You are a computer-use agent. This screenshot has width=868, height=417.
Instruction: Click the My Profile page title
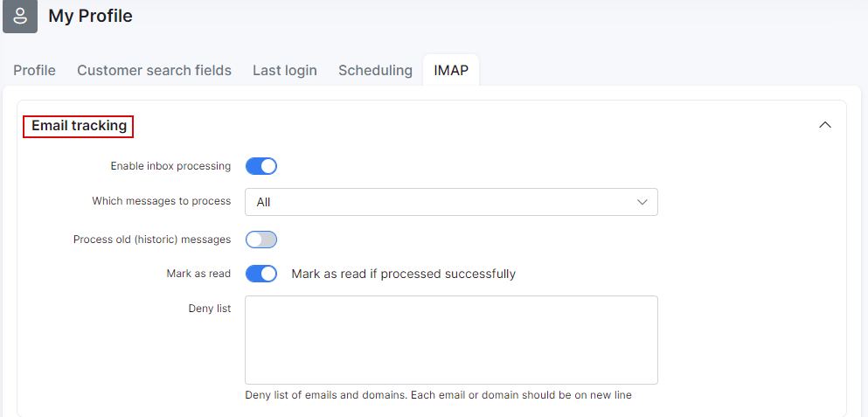point(90,16)
